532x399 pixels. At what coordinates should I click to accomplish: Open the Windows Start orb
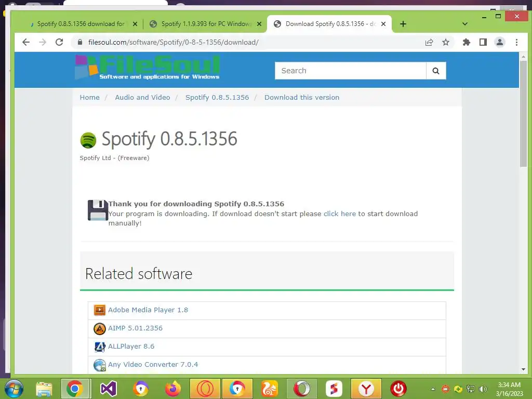pyautogui.click(x=14, y=389)
